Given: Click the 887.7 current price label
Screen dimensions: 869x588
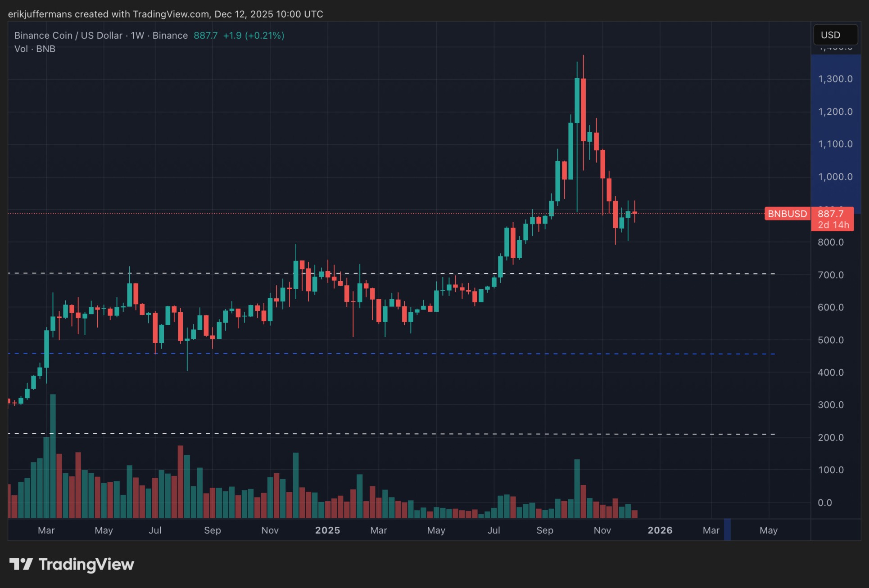Looking at the screenshot, I should pos(831,214).
